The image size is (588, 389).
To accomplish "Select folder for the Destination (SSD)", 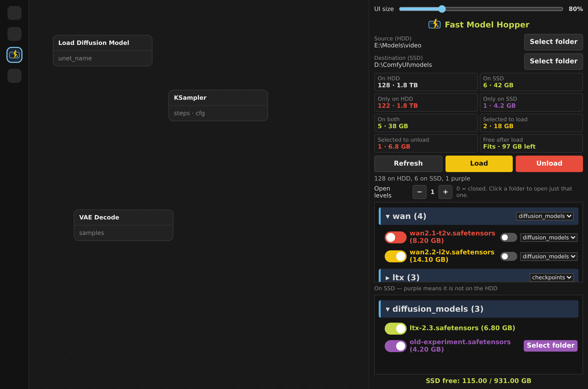I will pyautogui.click(x=553, y=61).
